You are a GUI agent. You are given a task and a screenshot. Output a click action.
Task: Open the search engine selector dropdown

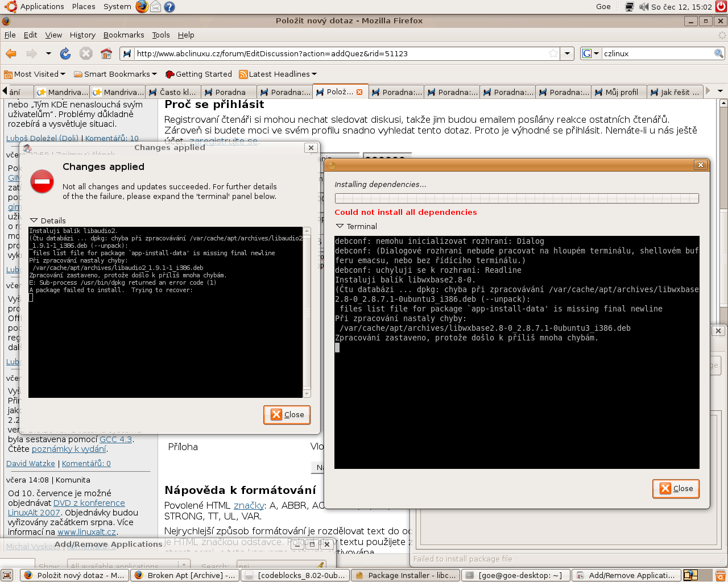tap(591, 53)
